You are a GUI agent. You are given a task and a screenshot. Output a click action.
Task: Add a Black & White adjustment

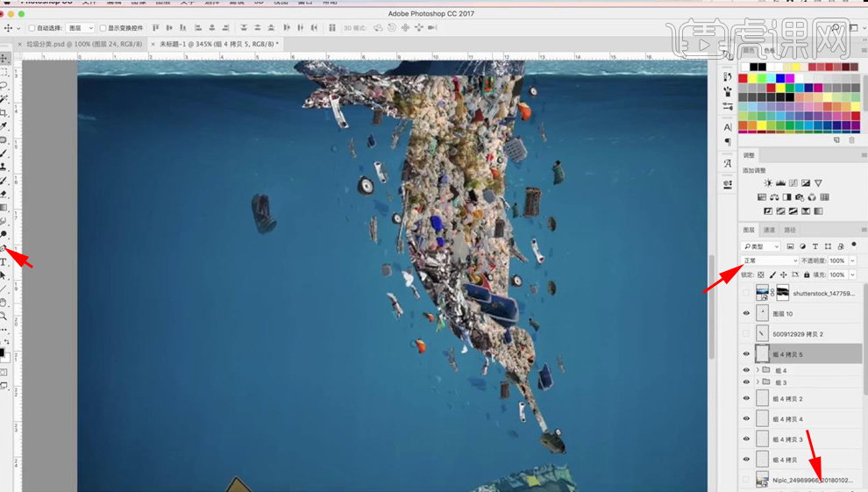point(786,197)
